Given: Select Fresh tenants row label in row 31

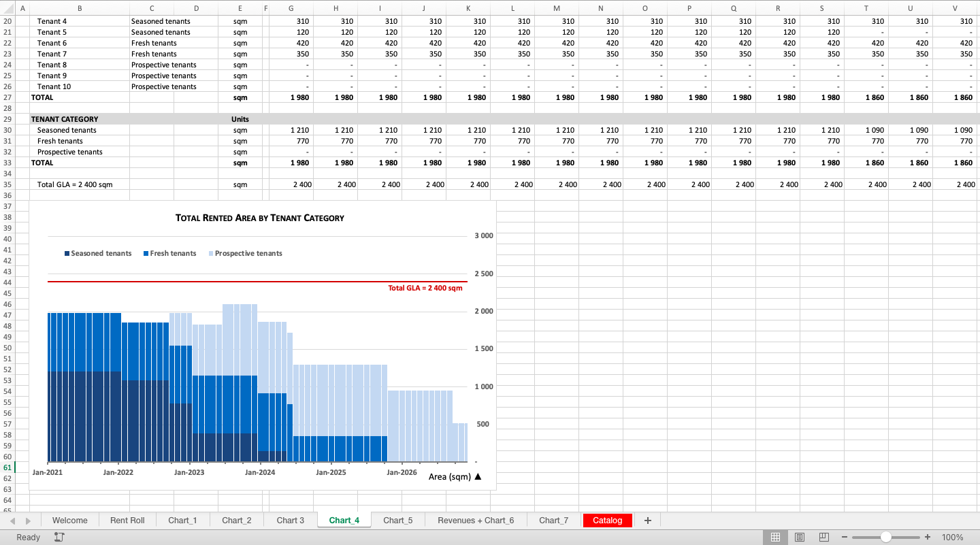Looking at the screenshot, I should (80, 141).
